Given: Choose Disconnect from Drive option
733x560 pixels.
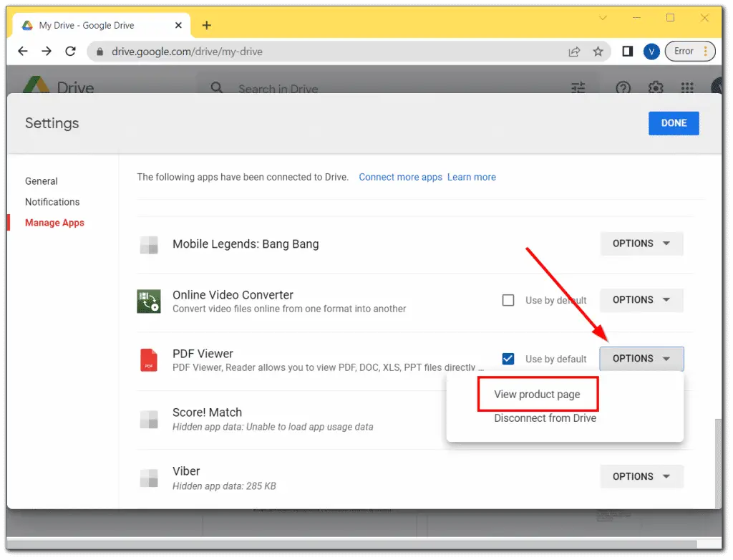Looking at the screenshot, I should pyautogui.click(x=545, y=418).
